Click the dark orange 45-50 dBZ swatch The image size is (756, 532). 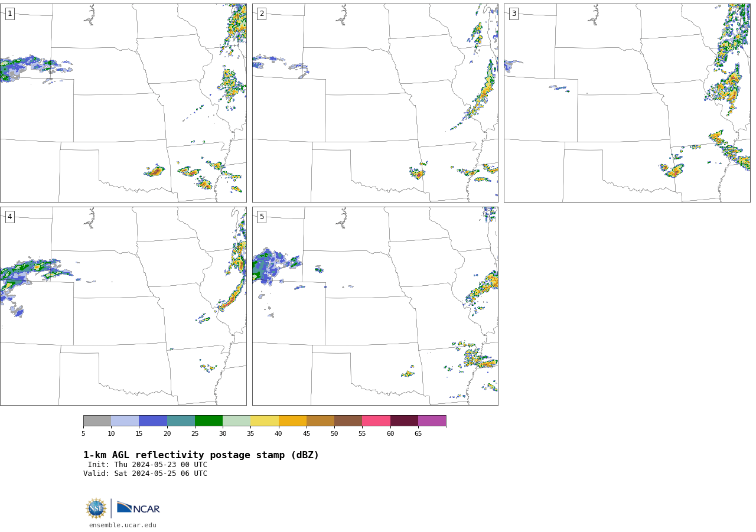(320, 420)
